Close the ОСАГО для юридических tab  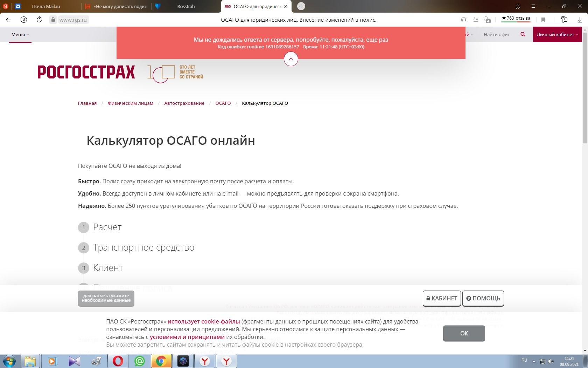point(286,6)
